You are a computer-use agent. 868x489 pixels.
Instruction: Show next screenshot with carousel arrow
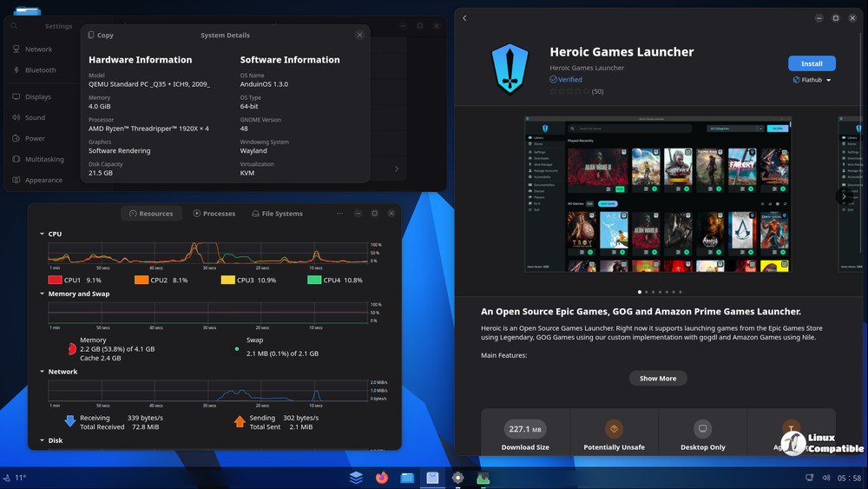click(x=843, y=197)
